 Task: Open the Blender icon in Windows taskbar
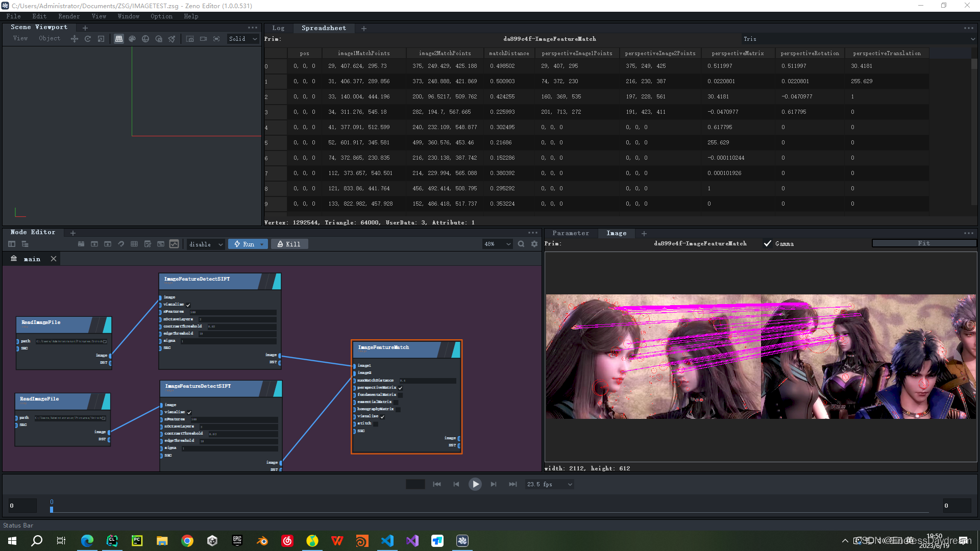(262, 541)
